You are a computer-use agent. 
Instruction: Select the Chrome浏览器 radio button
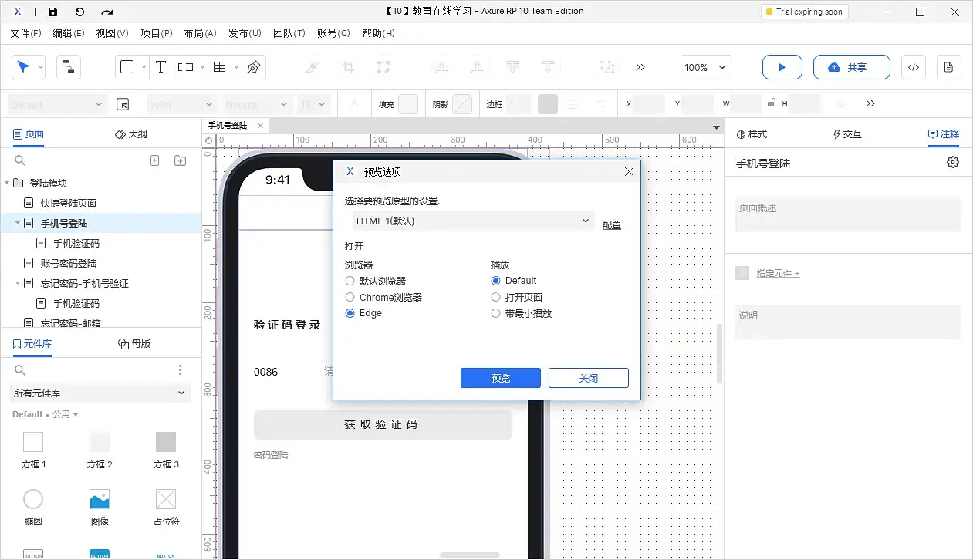(x=349, y=297)
